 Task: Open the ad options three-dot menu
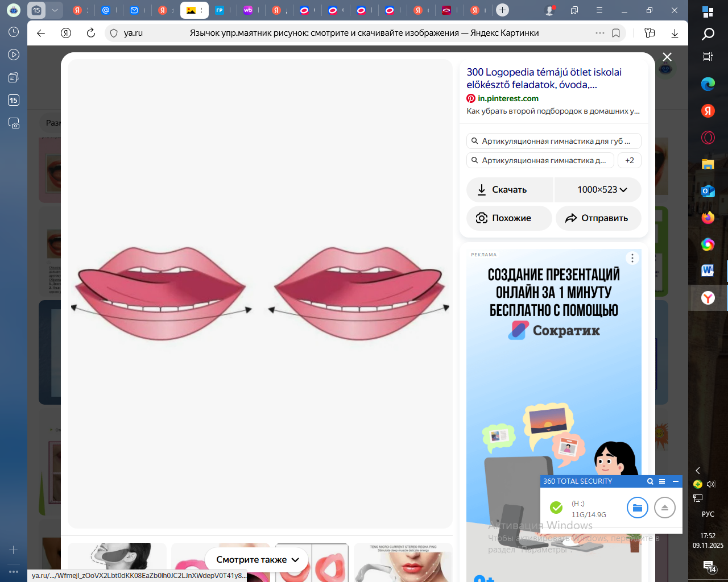tap(632, 258)
